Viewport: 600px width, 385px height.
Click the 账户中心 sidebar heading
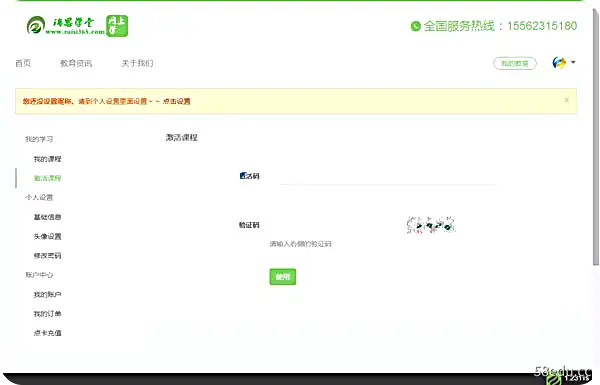(39, 274)
